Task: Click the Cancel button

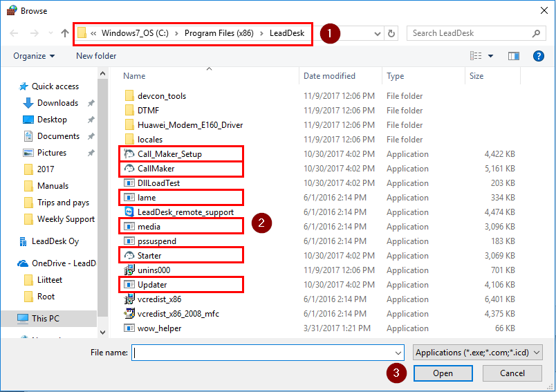Action: (x=512, y=373)
